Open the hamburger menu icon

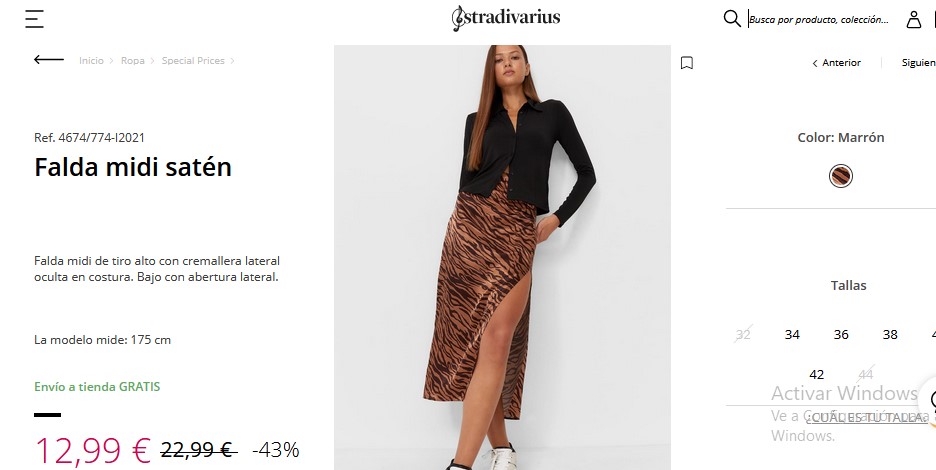(x=34, y=19)
